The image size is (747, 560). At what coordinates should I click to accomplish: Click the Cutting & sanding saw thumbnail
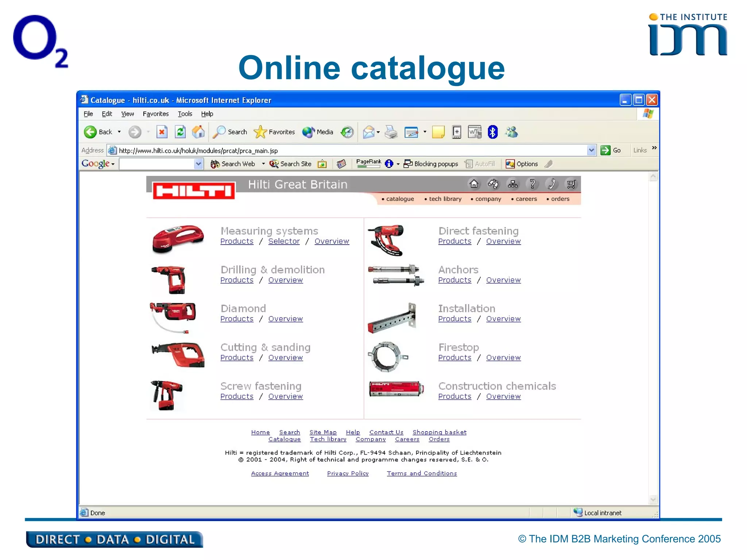click(178, 354)
